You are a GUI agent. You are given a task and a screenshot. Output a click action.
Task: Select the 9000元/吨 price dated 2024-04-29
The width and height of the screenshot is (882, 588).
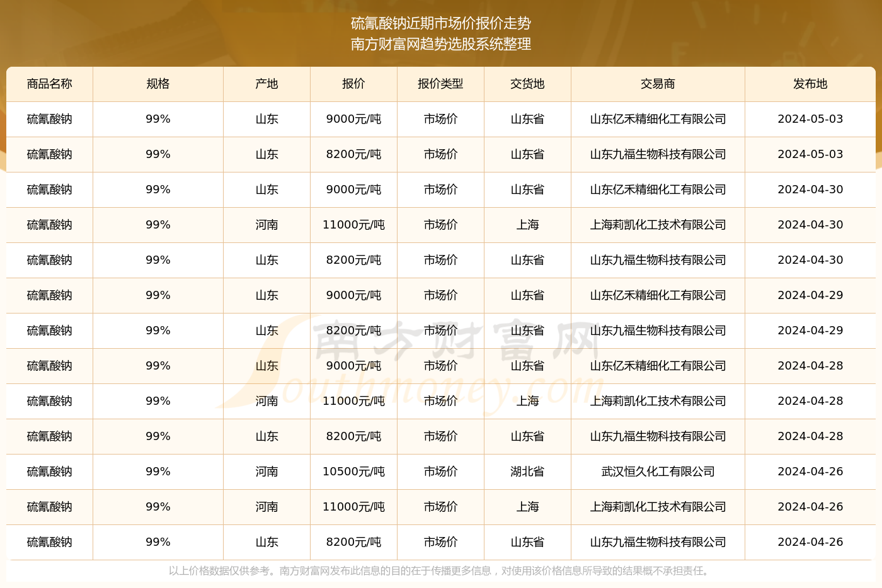click(x=354, y=295)
